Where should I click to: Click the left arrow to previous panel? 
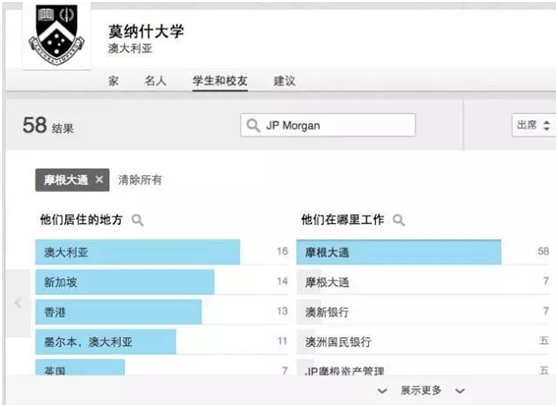point(18,303)
